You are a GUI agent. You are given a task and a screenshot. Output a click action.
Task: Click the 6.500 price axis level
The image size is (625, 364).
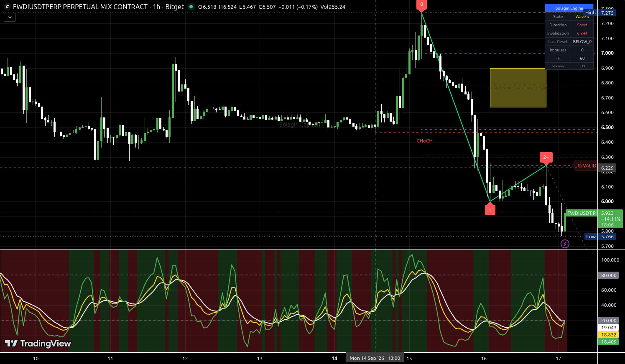tap(607, 127)
